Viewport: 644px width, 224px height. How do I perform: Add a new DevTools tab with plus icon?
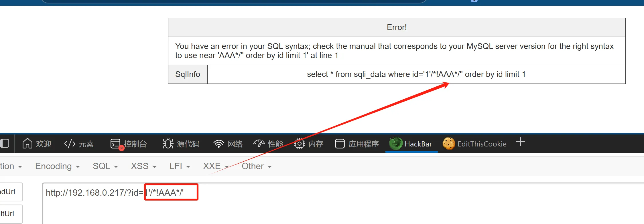coord(521,142)
